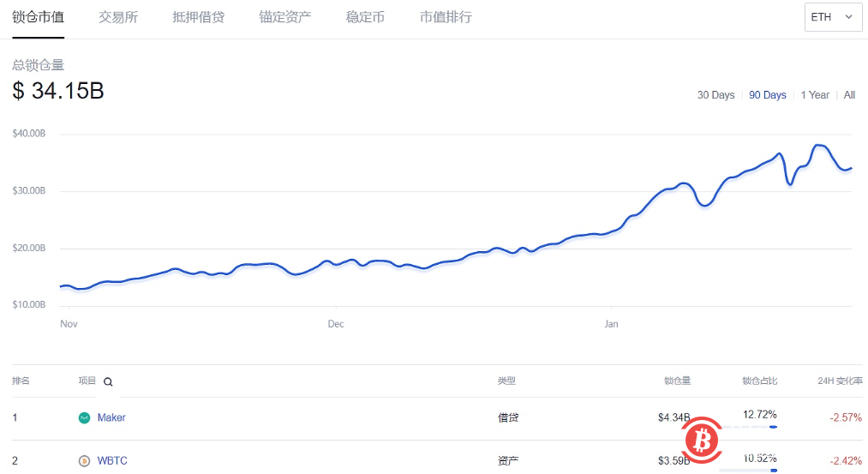The height and width of the screenshot is (474, 868).
Task: Open the Maker project link
Action: click(x=111, y=417)
